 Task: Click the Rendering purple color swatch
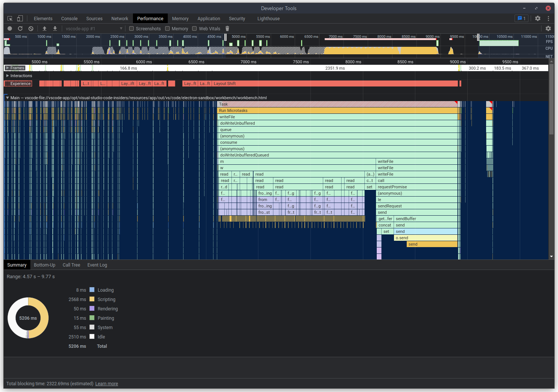pyautogui.click(x=92, y=309)
